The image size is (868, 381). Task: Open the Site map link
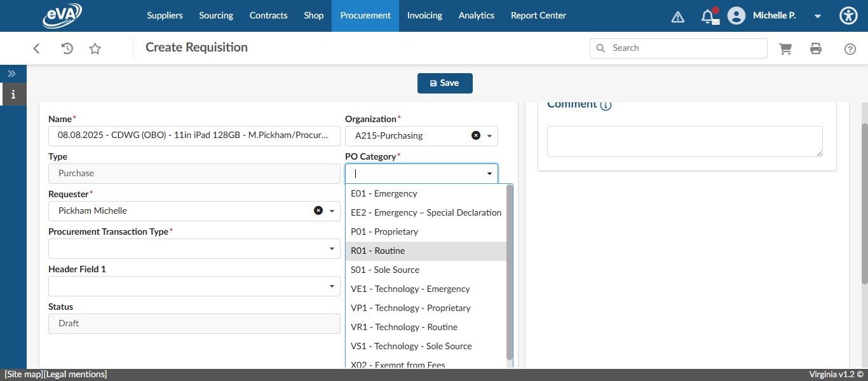(24, 375)
